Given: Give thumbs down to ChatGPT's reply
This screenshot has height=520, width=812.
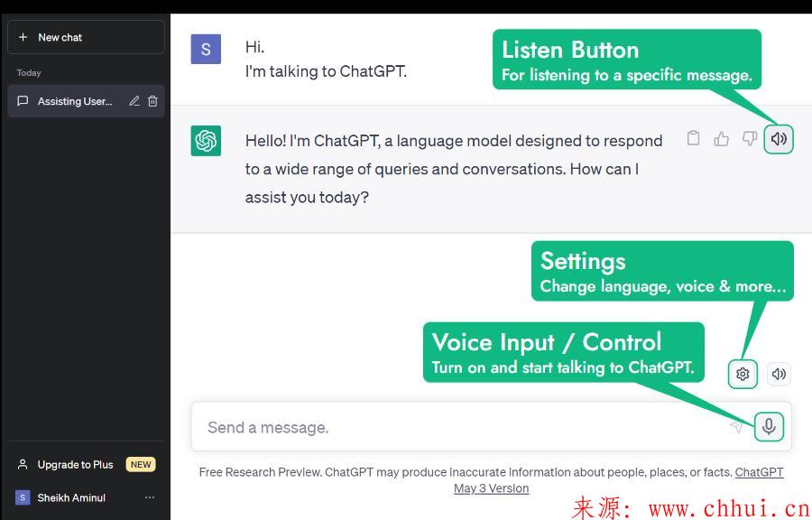Looking at the screenshot, I should 750,138.
